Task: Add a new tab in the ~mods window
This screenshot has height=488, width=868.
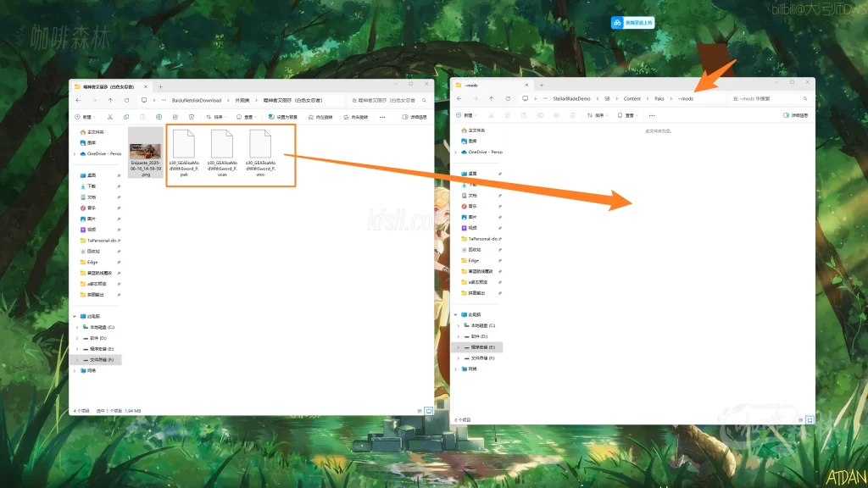Action: tap(542, 86)
